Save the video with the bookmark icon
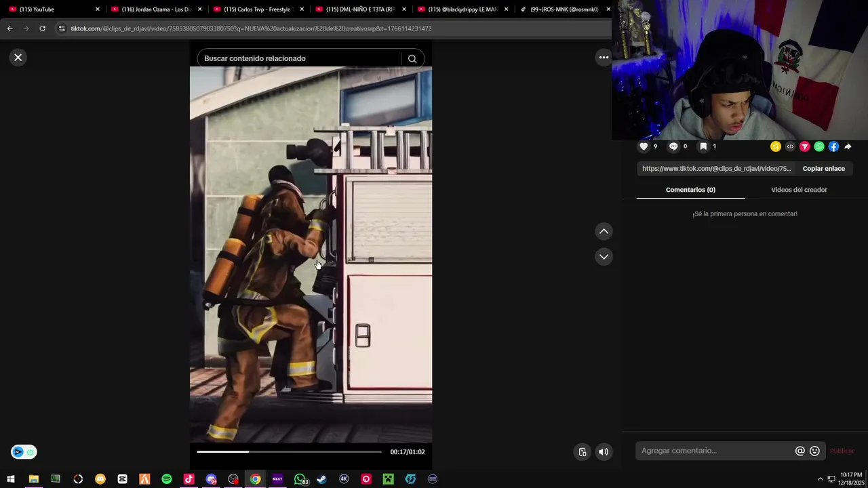The image size is (868, 488). tap(703, 146)
